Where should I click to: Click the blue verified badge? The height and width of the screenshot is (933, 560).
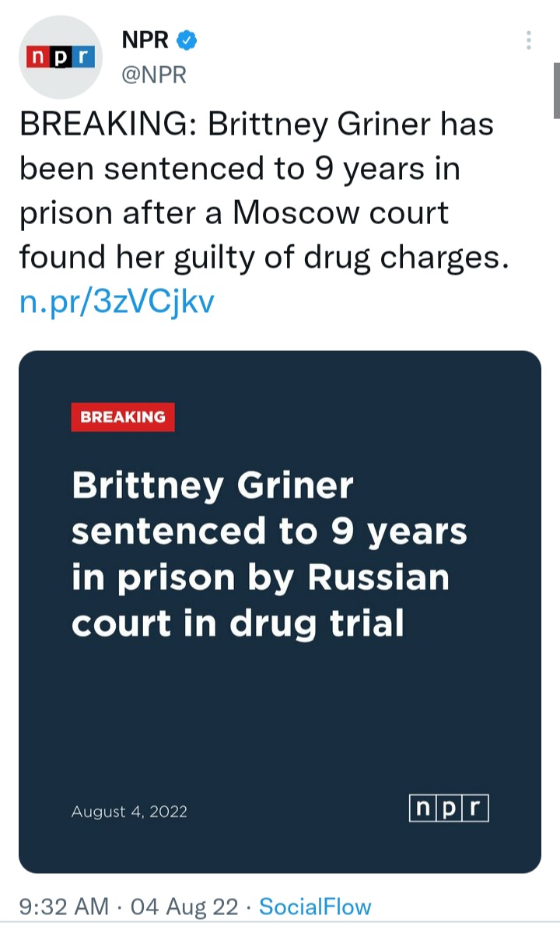[187, 40]
